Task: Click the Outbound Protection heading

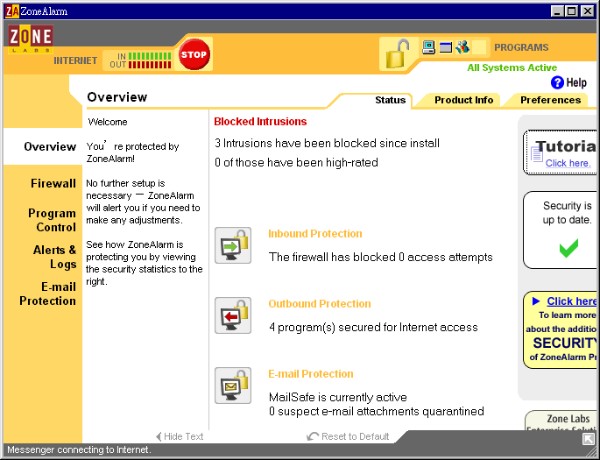Action: coord(320,303)
